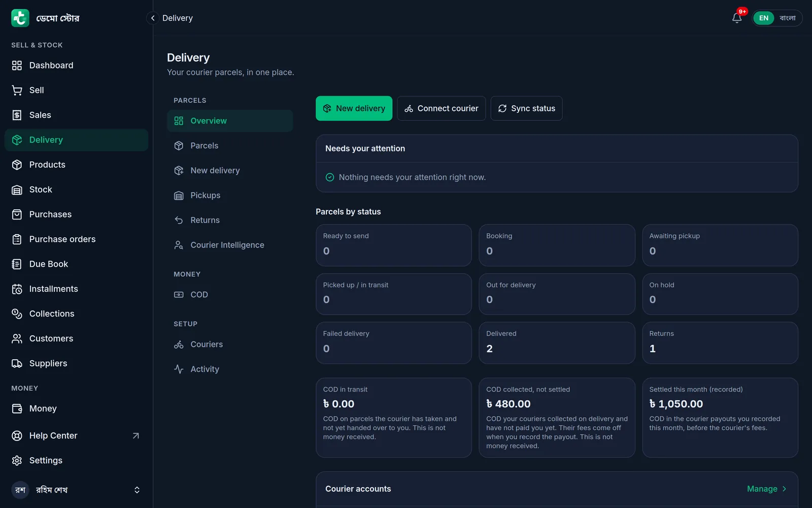Open Pickups in delivery submenu
Screen dimensions: 812x508
pos(230,196)
